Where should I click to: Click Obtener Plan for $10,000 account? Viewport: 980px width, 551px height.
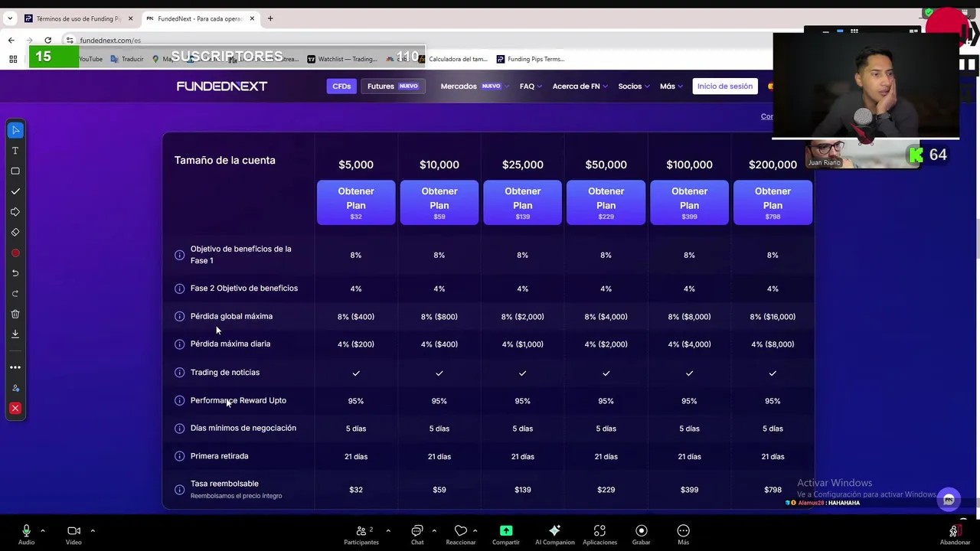(439, 203)
